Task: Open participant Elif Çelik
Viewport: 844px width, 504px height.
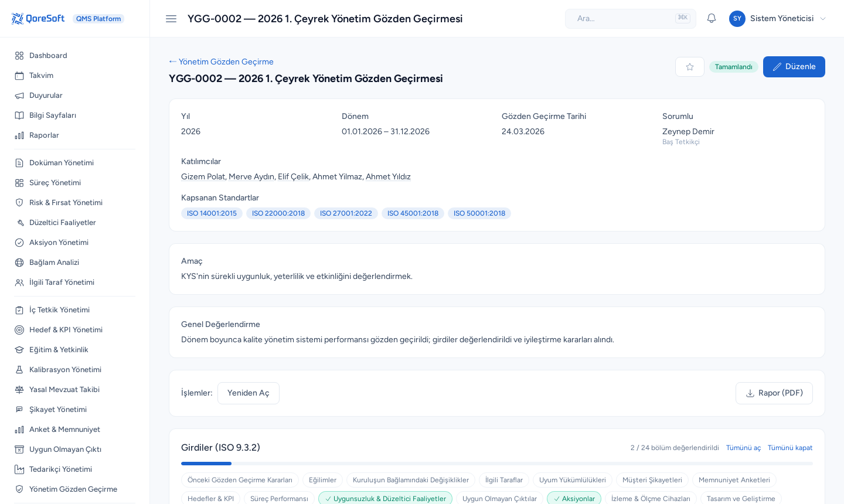Action: click(x=293, y=177)
